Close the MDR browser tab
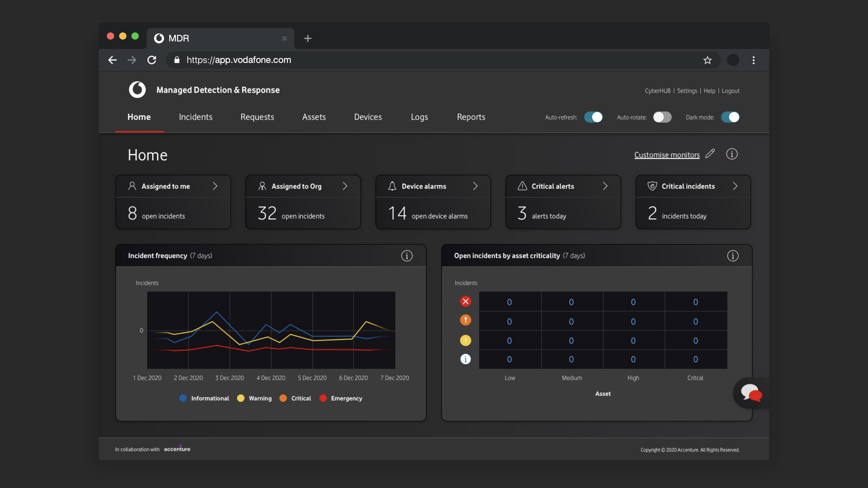This screenshot has width=868, height=488. click(x=284, y=38)
